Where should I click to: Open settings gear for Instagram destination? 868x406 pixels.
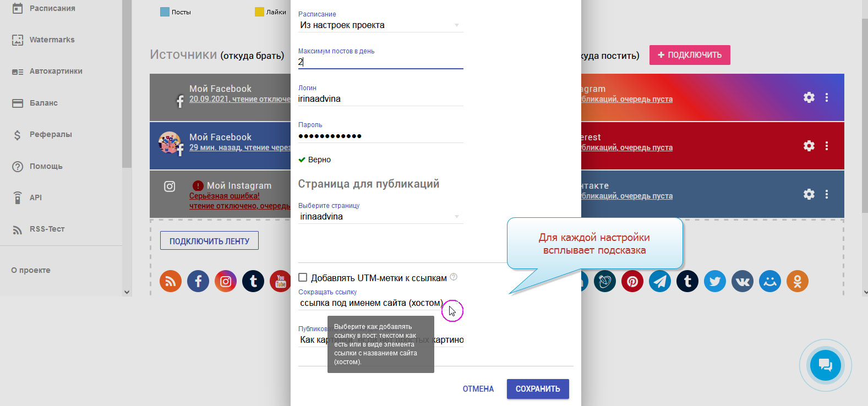pos(809,97)
